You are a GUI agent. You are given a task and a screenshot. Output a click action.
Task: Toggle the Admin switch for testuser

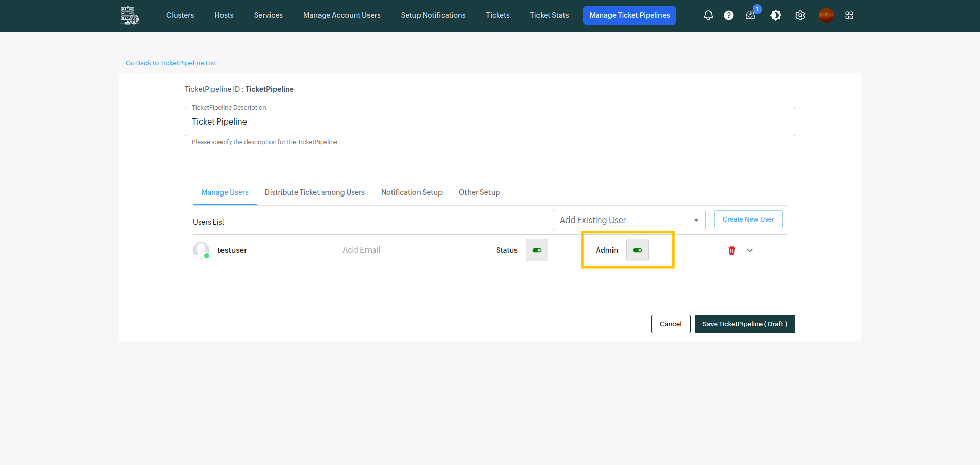638,250
